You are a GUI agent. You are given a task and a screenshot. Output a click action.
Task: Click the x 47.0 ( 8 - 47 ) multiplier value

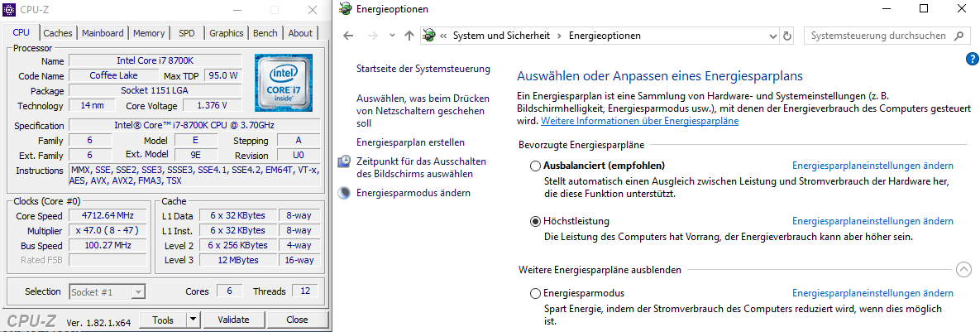tap(108, 231)
